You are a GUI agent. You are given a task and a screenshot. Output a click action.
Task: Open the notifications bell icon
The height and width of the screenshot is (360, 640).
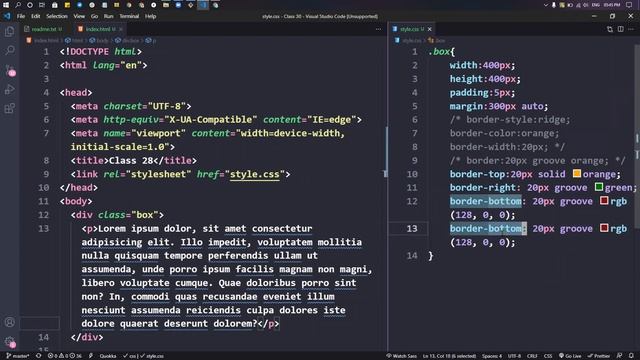[631, 356]
